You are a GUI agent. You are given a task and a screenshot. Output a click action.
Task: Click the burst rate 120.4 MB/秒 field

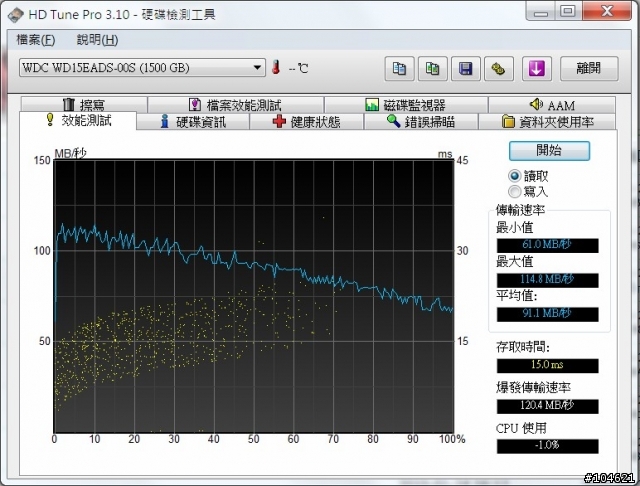[x=548, y=406]
